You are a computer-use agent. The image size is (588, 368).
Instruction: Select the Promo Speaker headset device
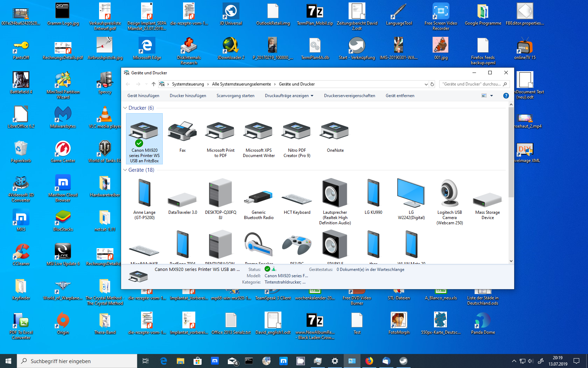click(x=259, y=247)
